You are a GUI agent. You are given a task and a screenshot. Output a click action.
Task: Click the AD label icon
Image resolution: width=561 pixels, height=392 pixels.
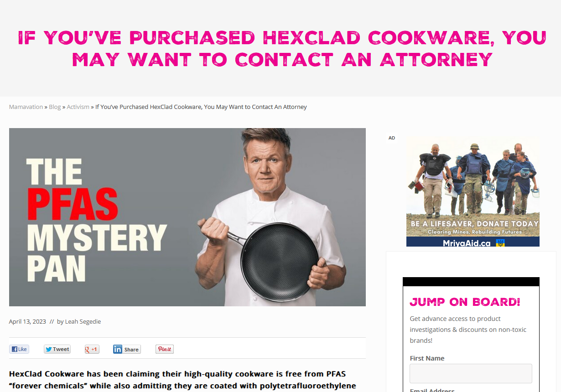[x=392, y=138]
